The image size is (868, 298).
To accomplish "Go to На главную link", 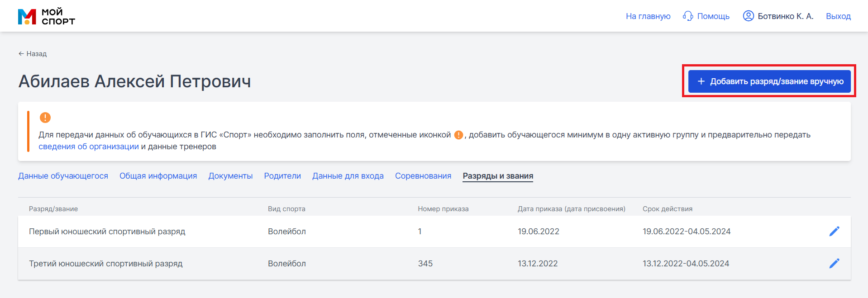I will pyautogui.click(x=648, y=16).
